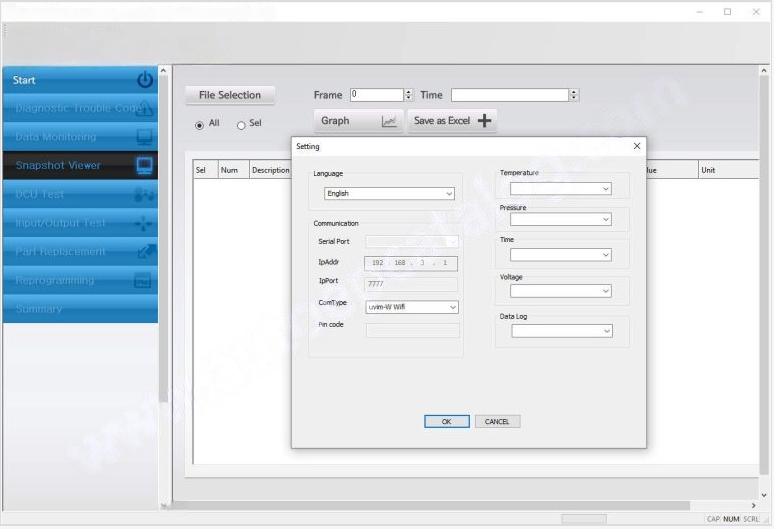Click the Snapshot Viewer monitor icon

point(144,165)
